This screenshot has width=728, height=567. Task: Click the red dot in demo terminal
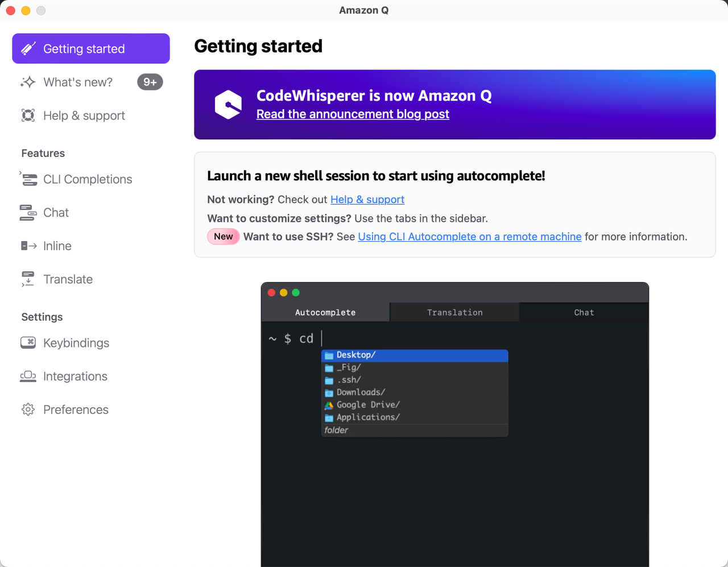click(x=272, y=292)
